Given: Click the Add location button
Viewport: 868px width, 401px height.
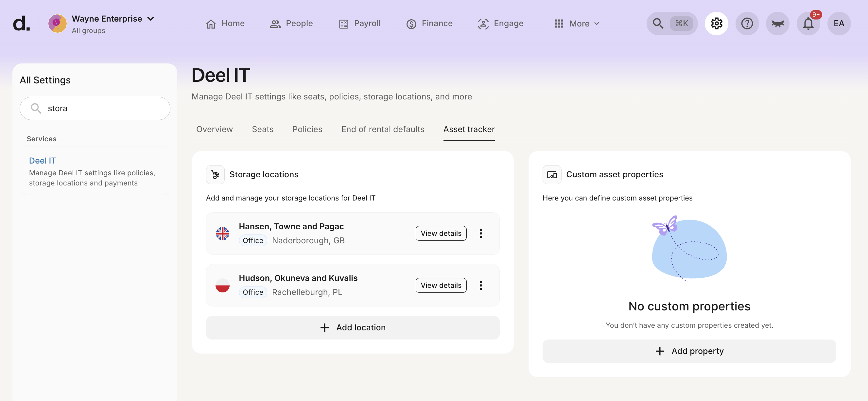Looking at the screenshot, I should [353, 327].
